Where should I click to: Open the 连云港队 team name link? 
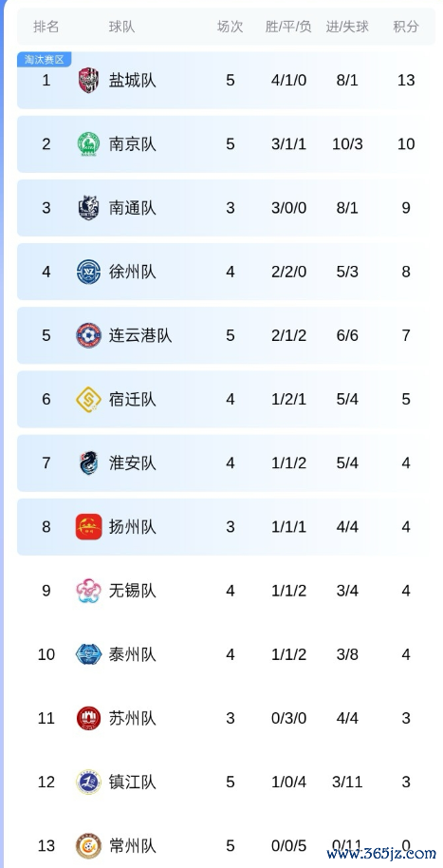tap(140, 335)
